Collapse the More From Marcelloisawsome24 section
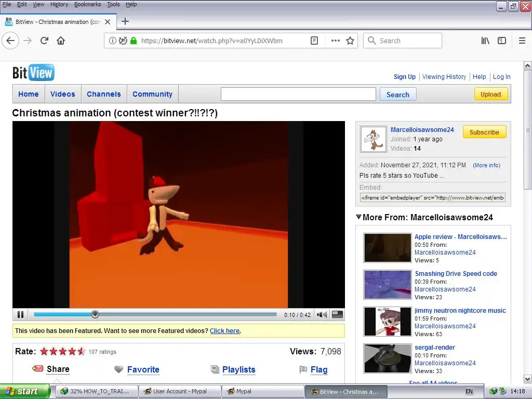This screenshot has height=399, width=532. pyautogui.click(x=358, y=217)
